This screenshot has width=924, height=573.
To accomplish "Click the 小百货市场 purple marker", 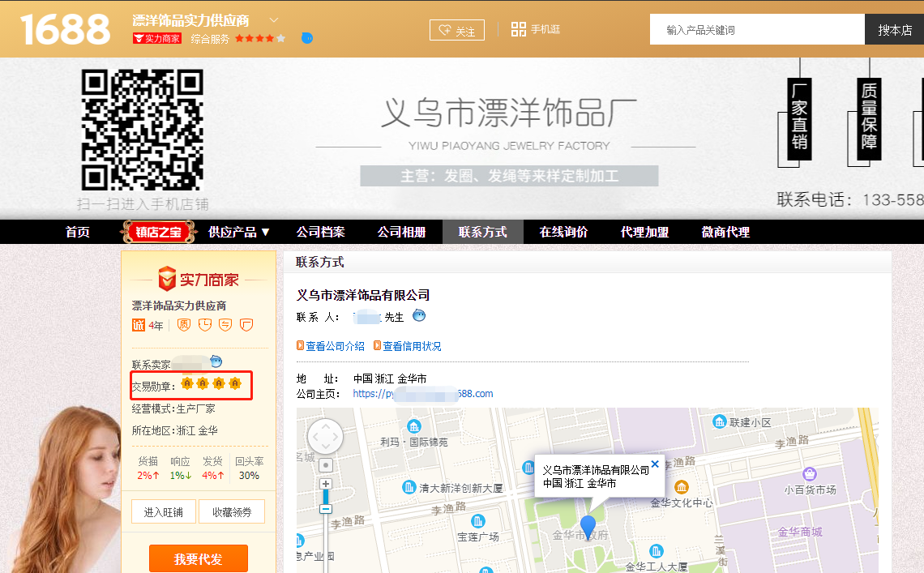I will 810,474.
